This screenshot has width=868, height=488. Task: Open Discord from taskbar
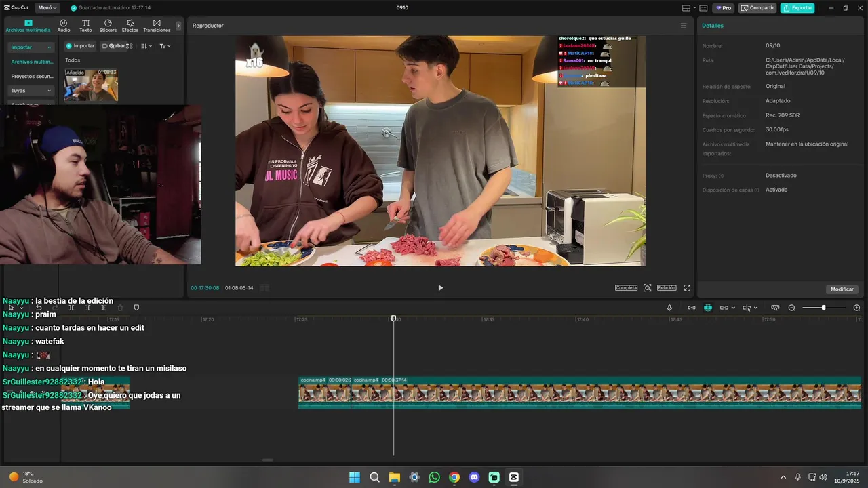pyautogui.click(x=474, y=477)
